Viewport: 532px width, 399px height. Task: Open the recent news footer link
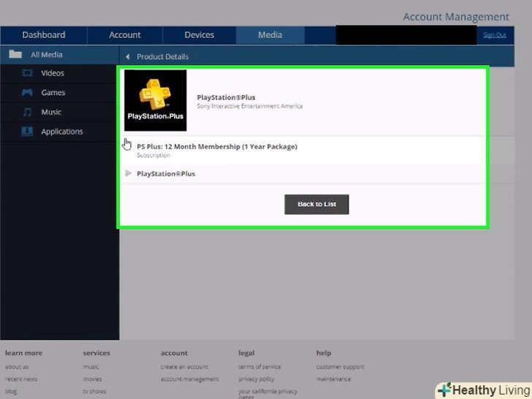21,379
